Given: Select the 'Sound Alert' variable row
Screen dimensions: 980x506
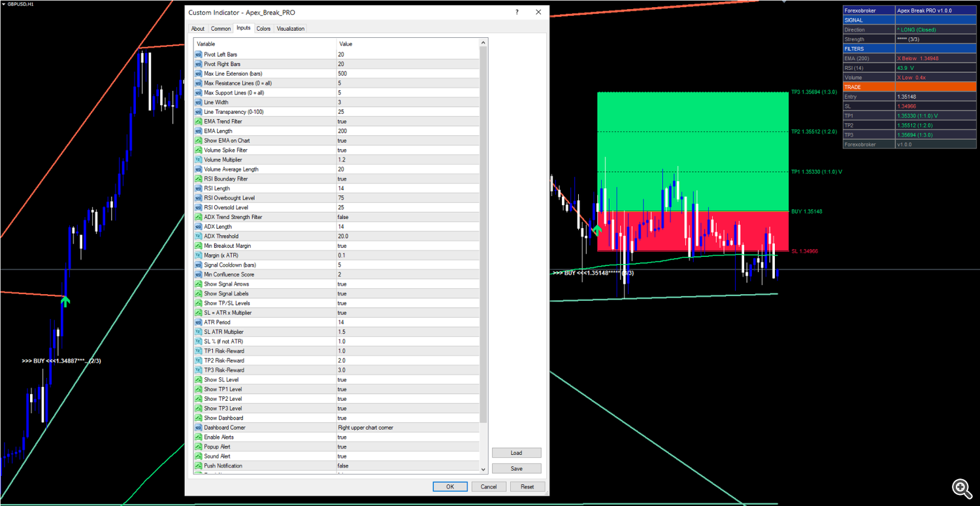Looking at the screenshot, I should (337, 456).
